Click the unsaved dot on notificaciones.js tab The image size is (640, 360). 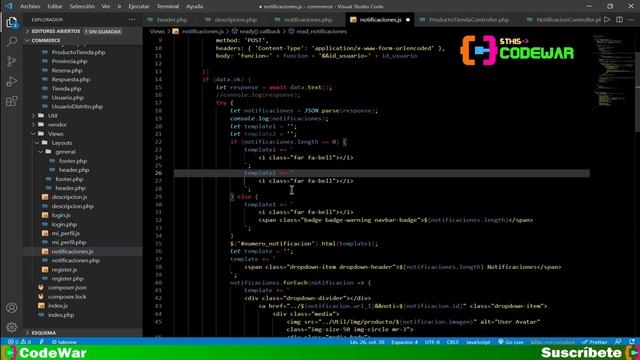(408, 20)
